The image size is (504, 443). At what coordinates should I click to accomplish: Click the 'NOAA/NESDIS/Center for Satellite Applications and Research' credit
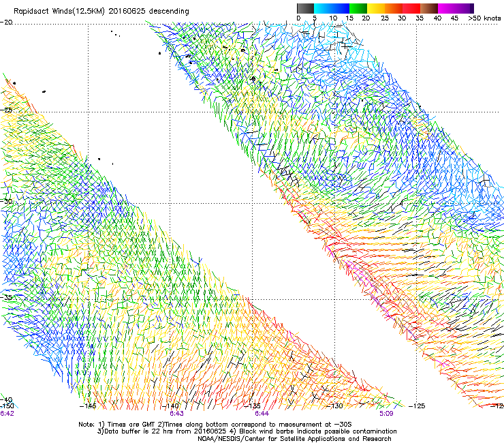(x=294, y=439)
